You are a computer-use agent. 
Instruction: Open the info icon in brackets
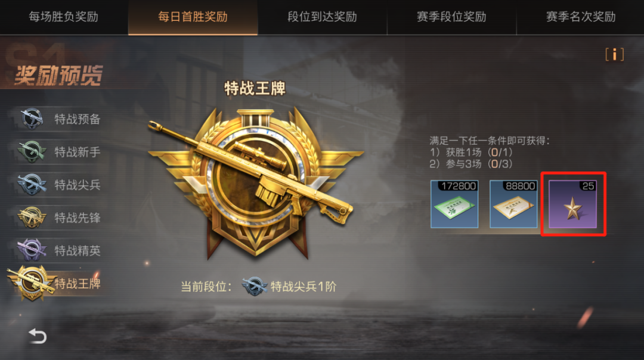tap(614, 55)
